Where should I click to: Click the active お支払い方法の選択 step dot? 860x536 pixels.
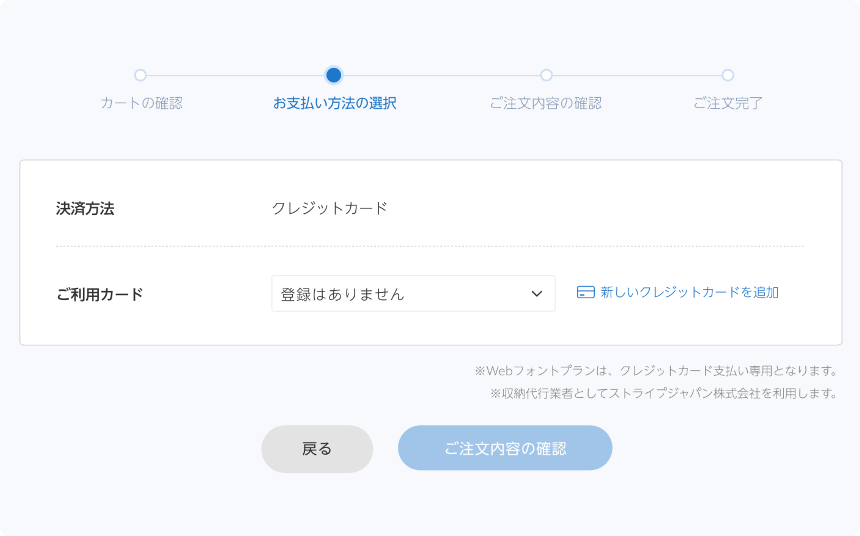(334, 75)
